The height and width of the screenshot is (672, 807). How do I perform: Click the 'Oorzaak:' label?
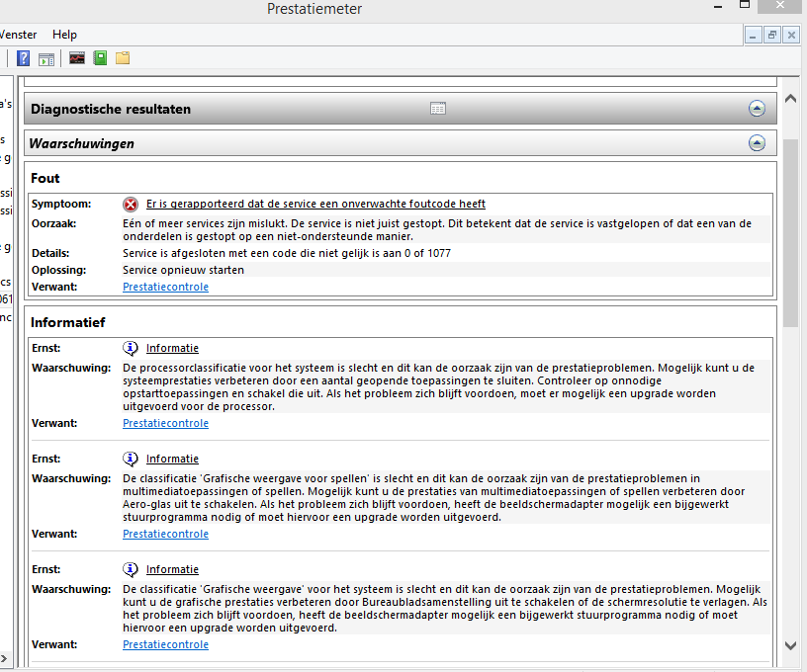54,223
